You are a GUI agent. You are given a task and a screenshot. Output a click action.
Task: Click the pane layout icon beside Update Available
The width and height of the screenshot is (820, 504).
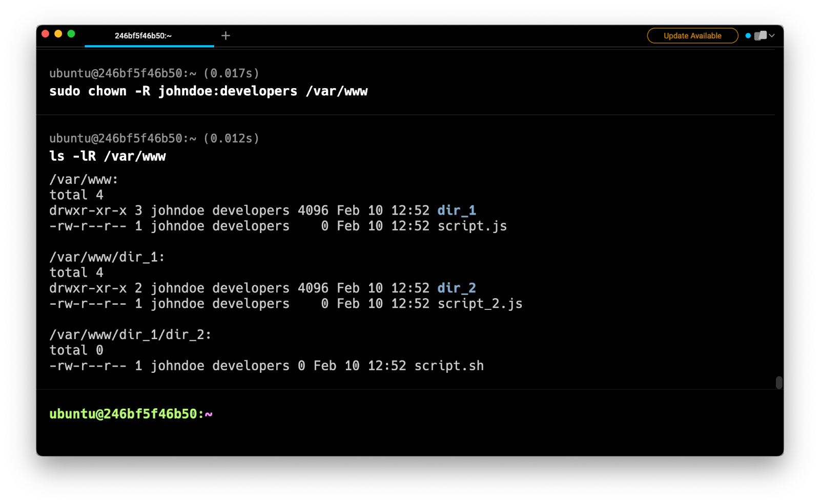click(760, 35)
